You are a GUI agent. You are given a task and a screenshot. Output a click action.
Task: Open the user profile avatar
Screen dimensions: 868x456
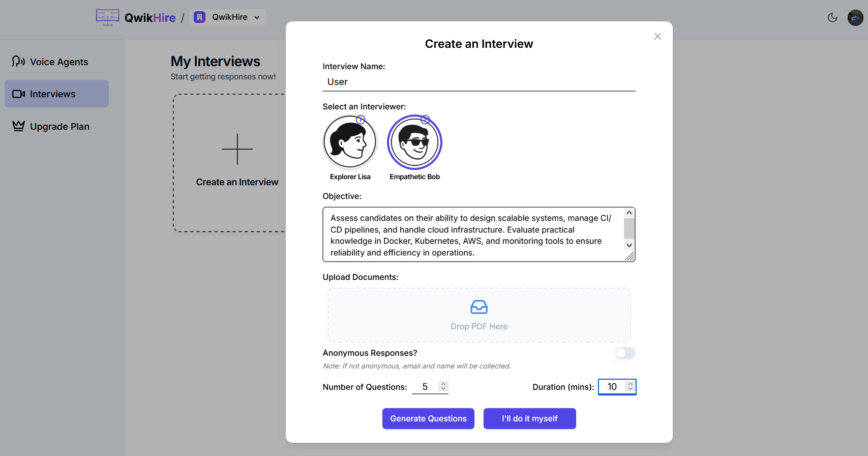coord(855,17)
